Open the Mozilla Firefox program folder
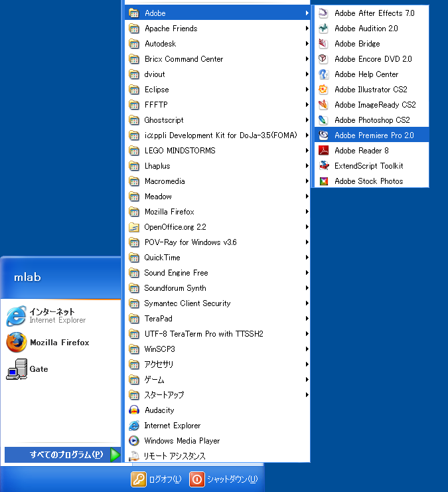448x492 pixels. click(x=218, y=212)
